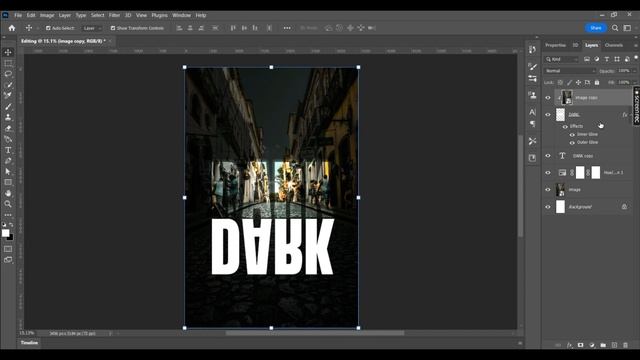Open the Image menu

coord(47,15)
